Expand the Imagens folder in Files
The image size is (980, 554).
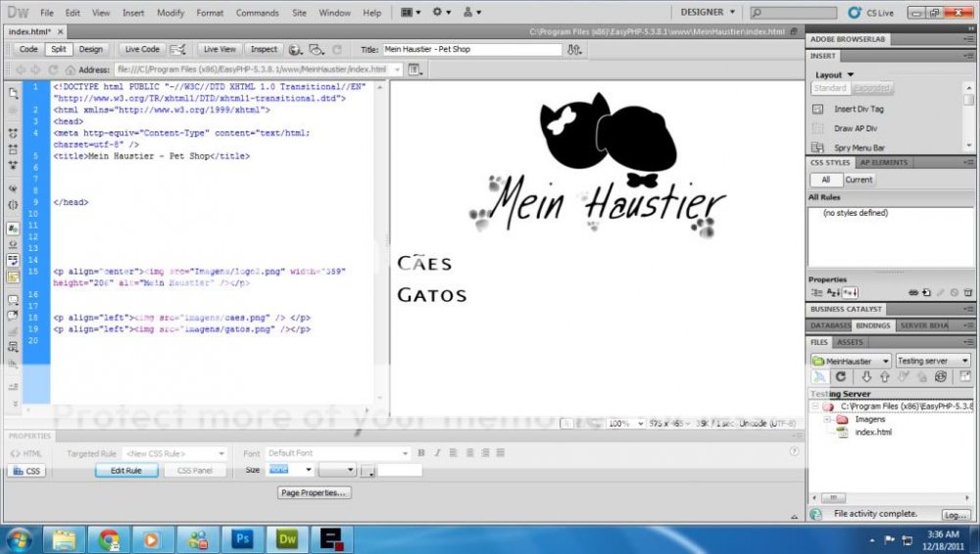click(827, 420)
